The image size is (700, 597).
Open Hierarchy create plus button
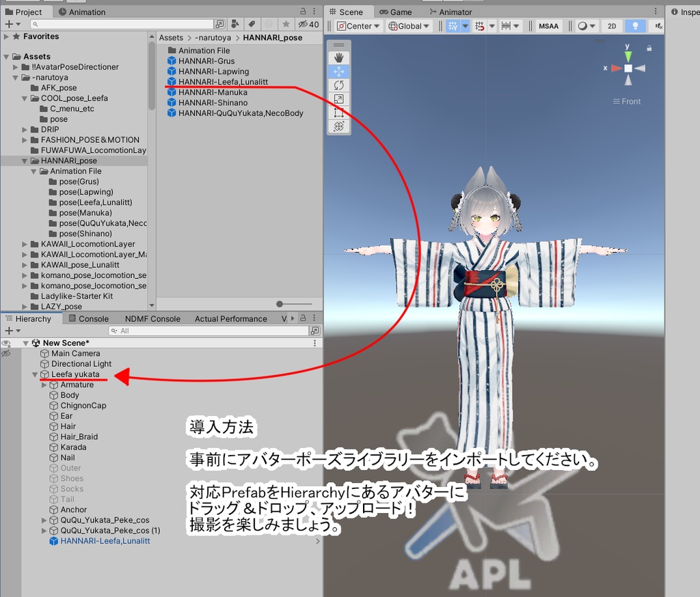(12, 331)
